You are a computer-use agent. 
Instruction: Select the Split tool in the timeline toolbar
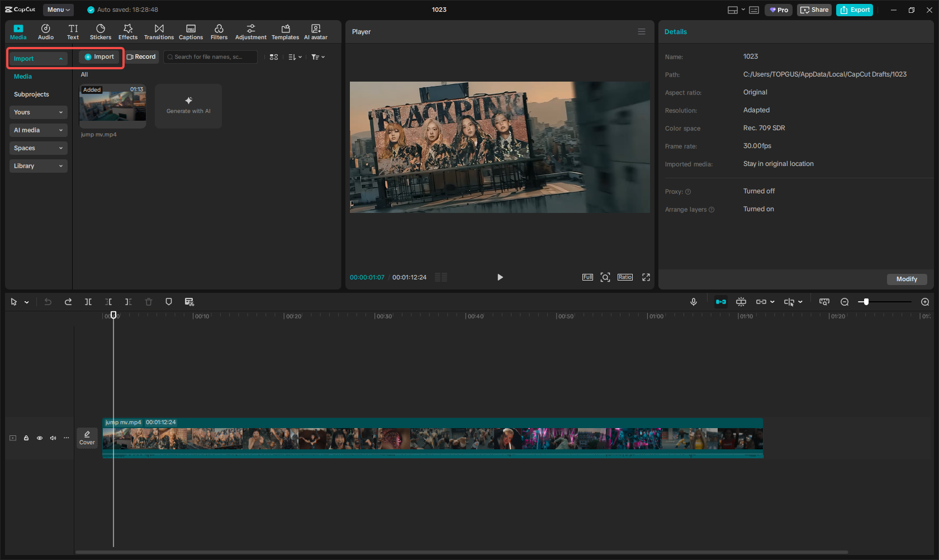88,302
